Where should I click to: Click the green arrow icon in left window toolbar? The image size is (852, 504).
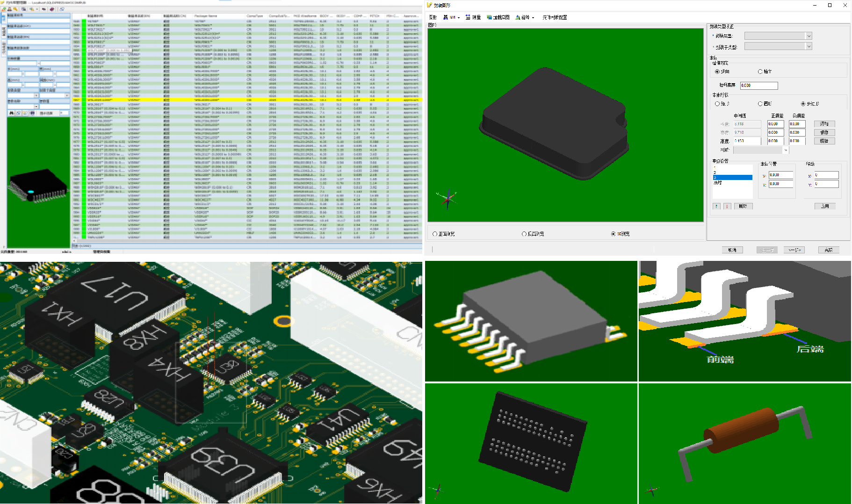(x=4, y=9)
